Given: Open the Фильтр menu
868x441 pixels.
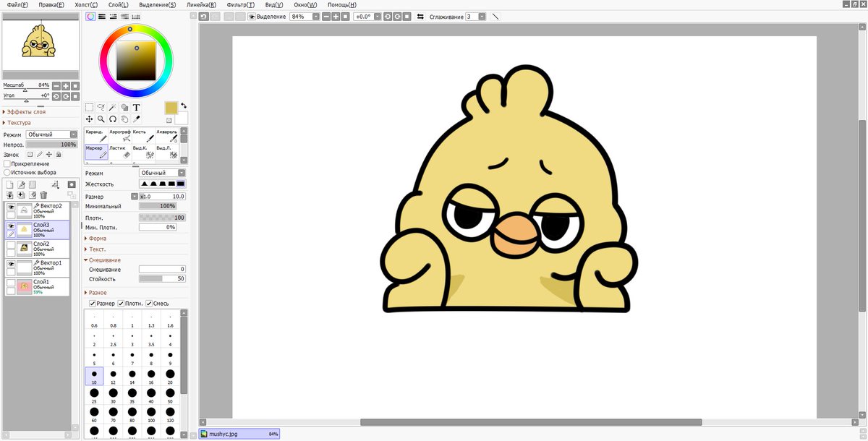Looking at the screenshot, I should click(x=240, y=4).
